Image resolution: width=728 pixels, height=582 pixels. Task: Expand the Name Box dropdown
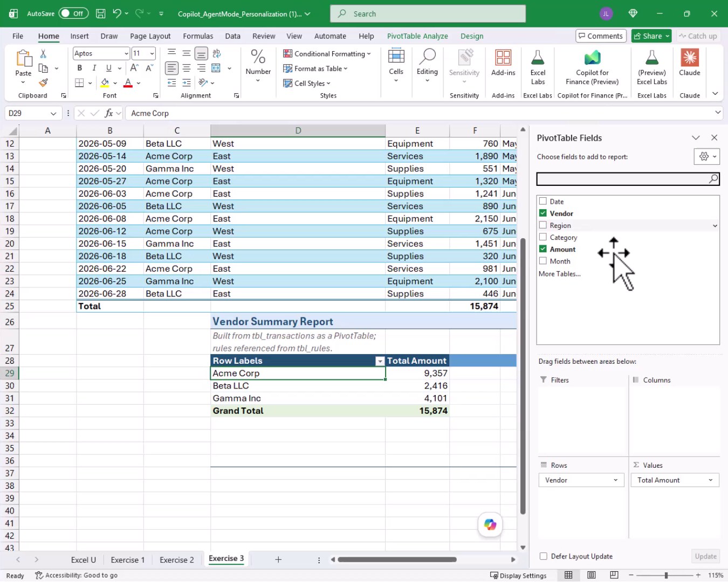[x=53, y=113]
